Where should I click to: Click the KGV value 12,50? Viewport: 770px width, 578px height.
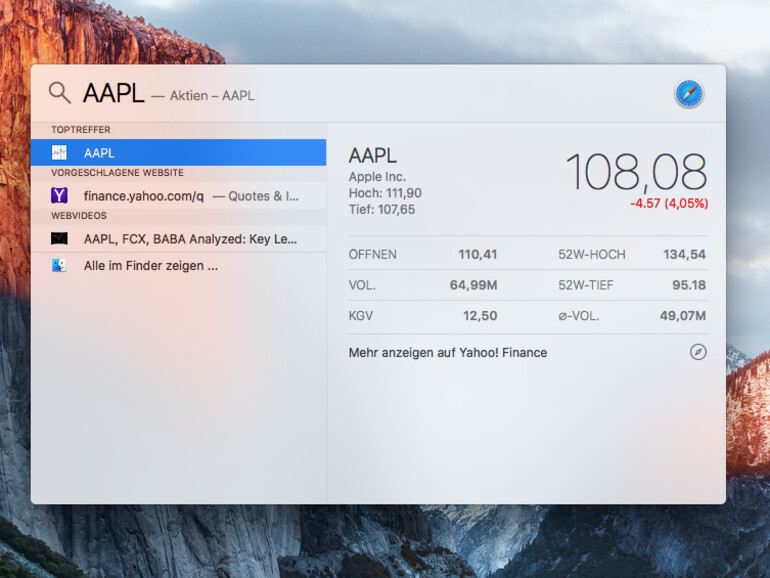point(480,316)
